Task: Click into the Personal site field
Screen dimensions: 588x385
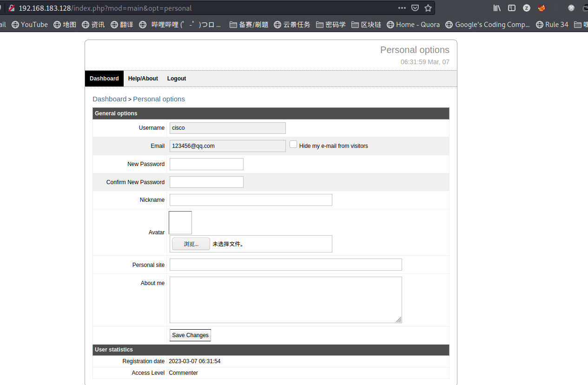Action: (x=286, y=265)
